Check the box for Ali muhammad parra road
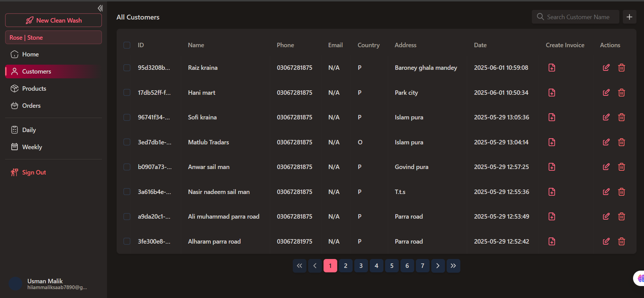 tap(127, 217)
